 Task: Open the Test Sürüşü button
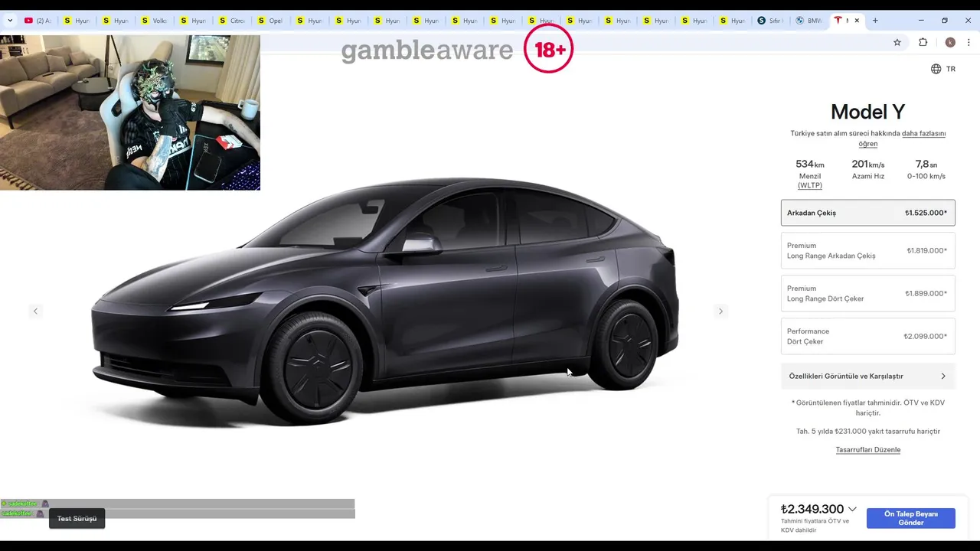click(77, 518)
